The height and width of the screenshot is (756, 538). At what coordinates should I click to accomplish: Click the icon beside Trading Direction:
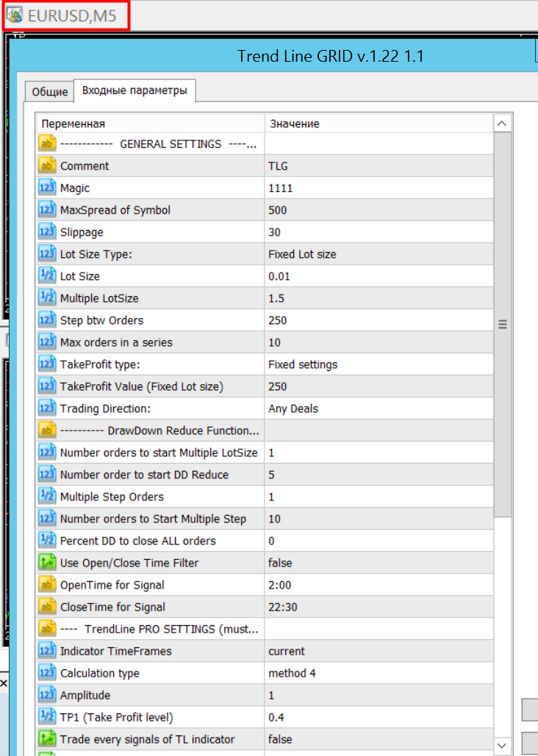click(x=47, y=408)
